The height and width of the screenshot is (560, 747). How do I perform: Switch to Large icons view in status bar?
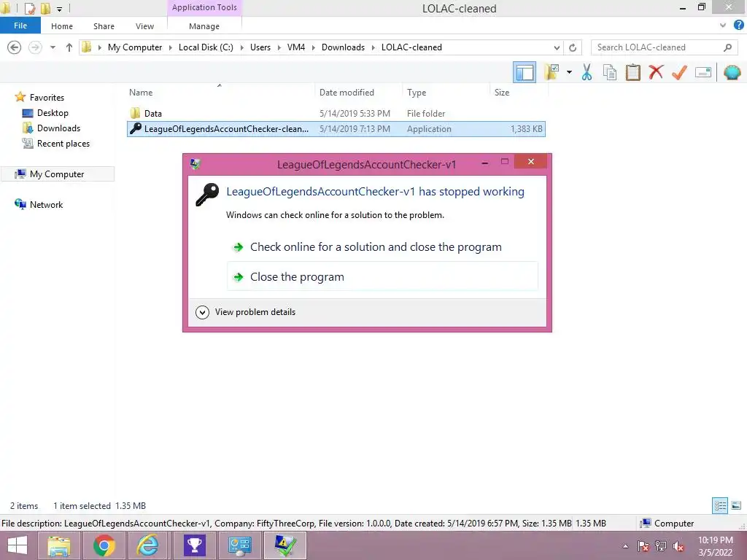(736, 505)
